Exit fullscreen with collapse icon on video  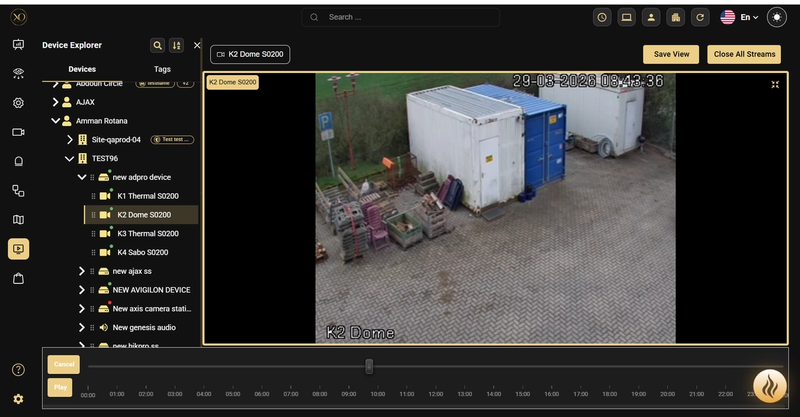tap(775, 84)
